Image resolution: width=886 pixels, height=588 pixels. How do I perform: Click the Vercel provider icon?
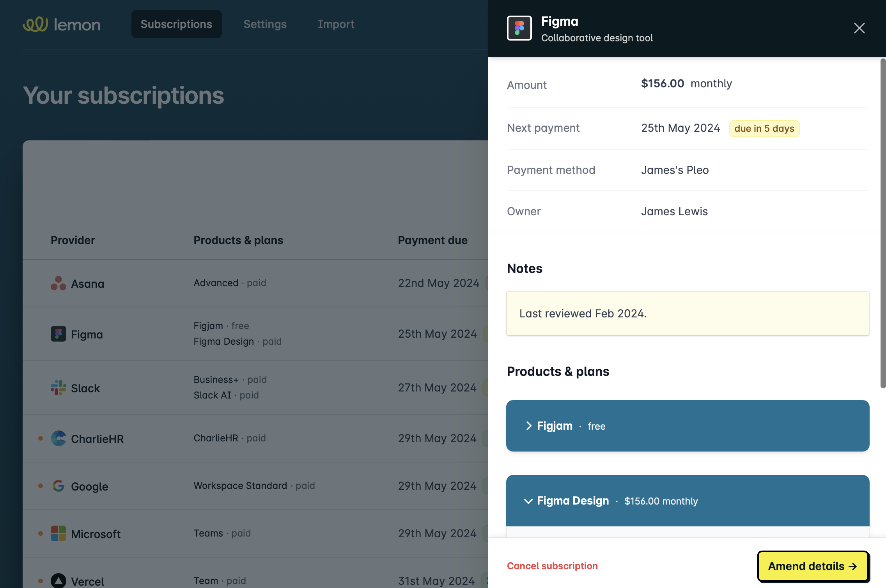click(58, 581)
